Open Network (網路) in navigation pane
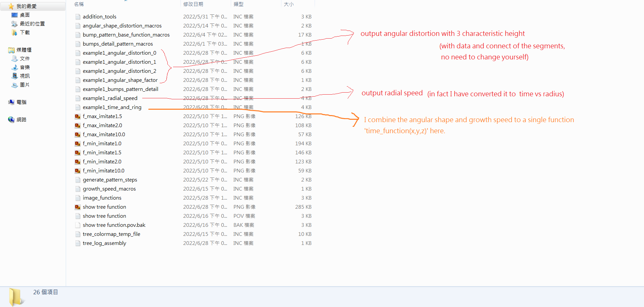Image resolution: width=644 pixels, height=307 pixels. click(x=11, y=120)
